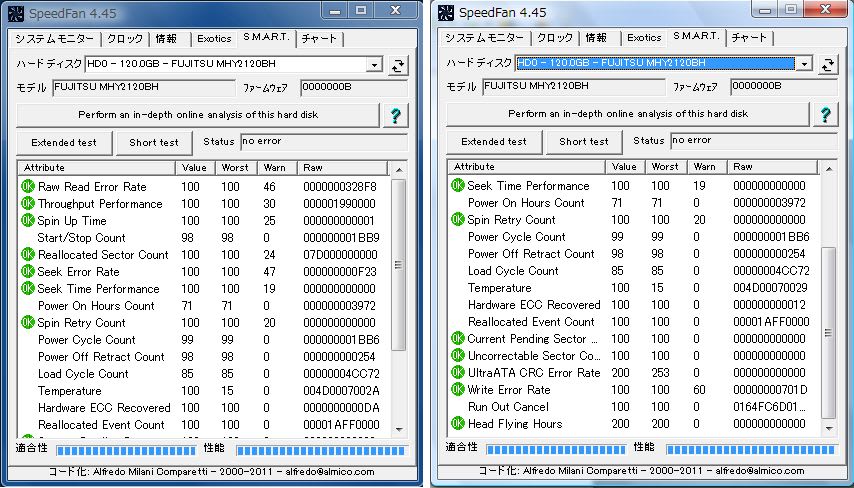854x488 pixels.
Task: Switch to システムモニター tab in right window
Action: click(485, 38)
